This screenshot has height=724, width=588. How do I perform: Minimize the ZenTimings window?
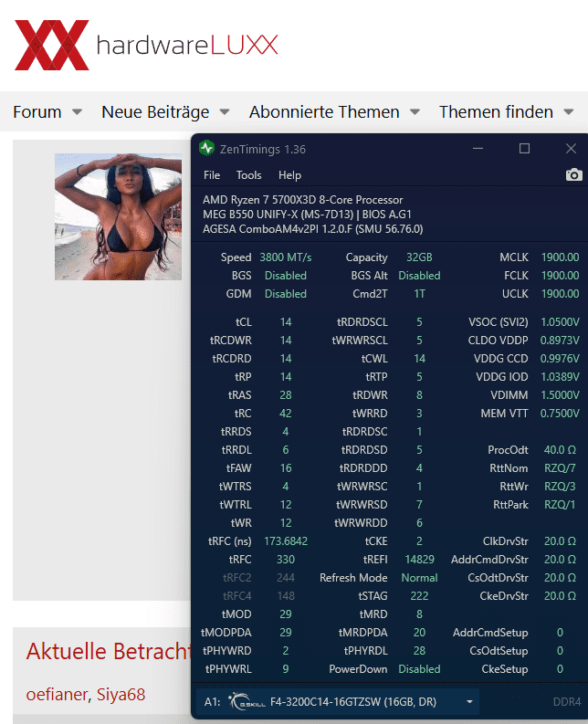click(478, 149)
